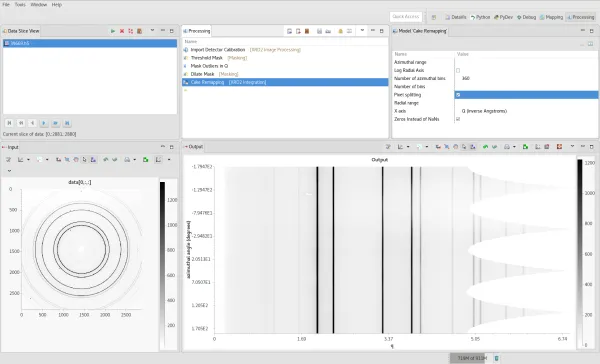Click the Open Perspective icon

click(434, 17)
